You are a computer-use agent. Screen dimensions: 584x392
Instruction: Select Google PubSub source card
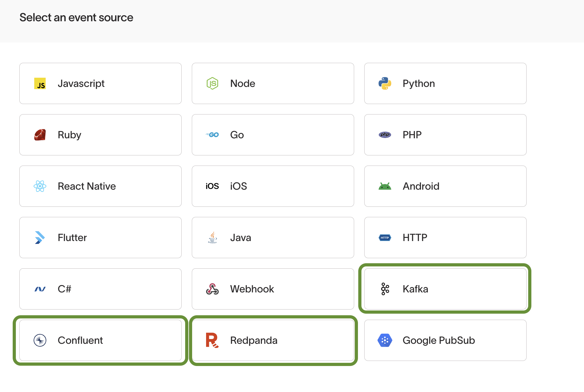tap(445, 340)
